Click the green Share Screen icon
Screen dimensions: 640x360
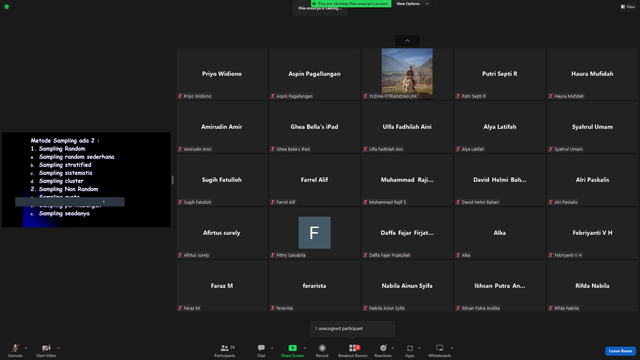(292, 348)
